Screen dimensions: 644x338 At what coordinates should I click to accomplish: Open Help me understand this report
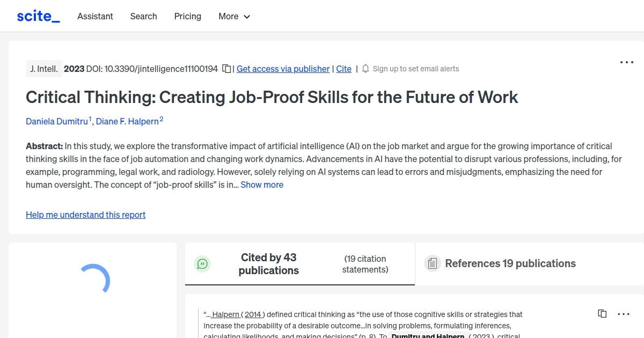coord(85,215)
